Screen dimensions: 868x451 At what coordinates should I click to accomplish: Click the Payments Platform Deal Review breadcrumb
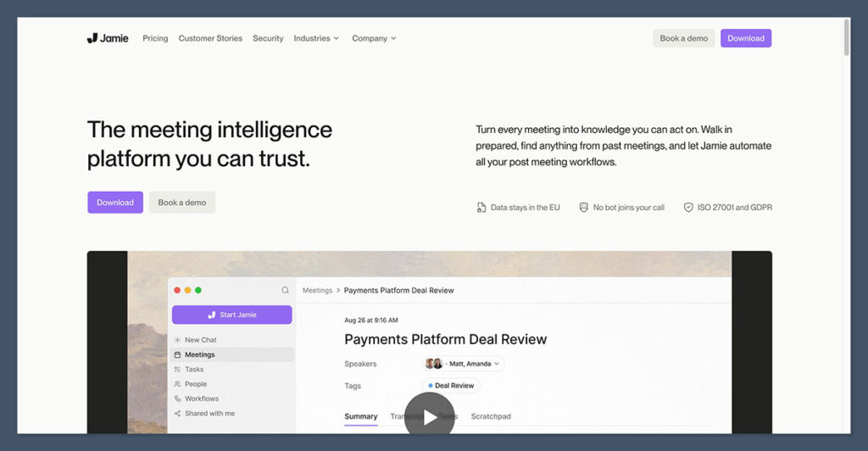398,291
